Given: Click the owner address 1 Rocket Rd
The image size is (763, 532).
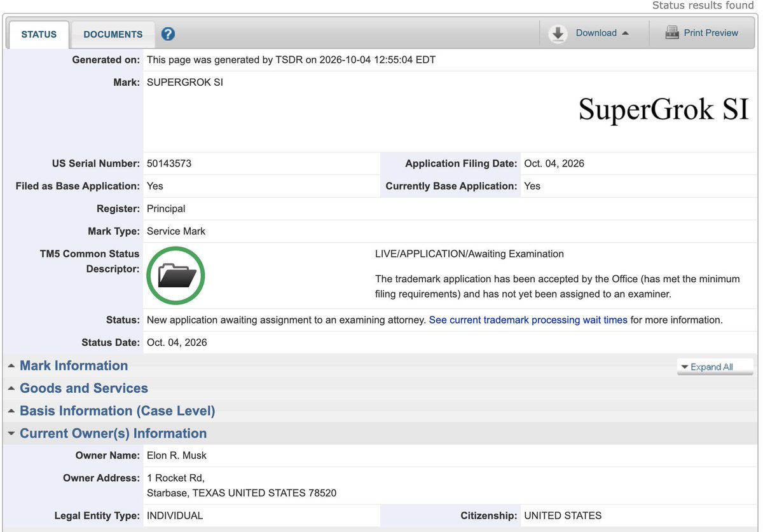Looking at the screenshot, I should [175, 478].
